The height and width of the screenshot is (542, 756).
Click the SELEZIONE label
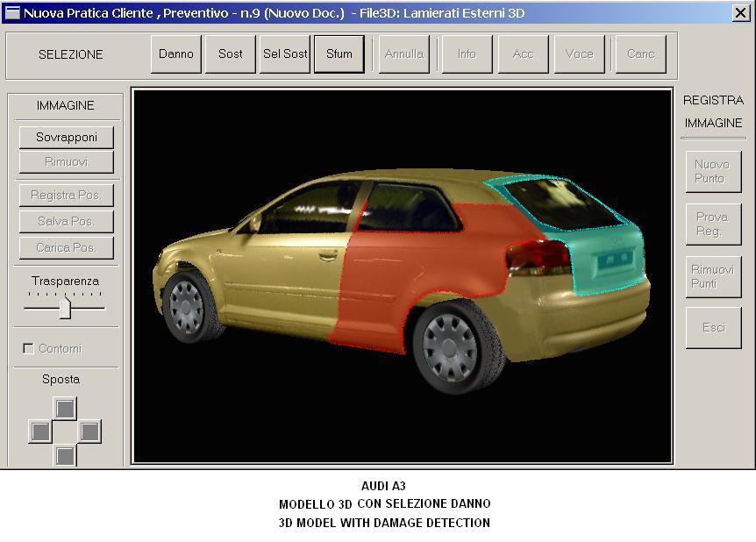[71, 54]
